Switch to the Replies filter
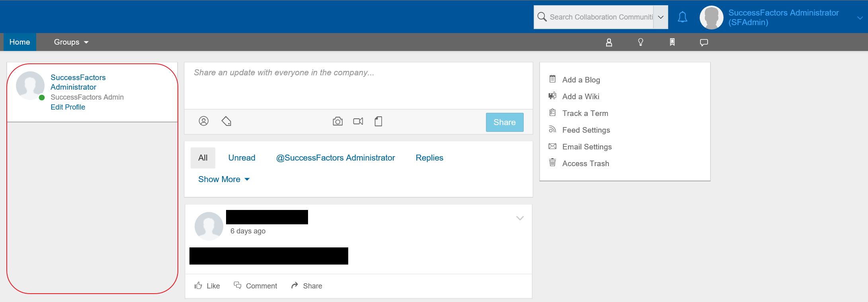This screenshot has width=868, height=302. pos(429,158)
